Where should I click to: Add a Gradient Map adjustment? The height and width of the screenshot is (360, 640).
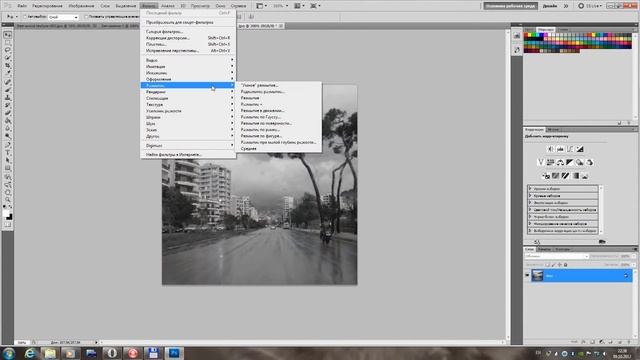pyautogui.click(x=576, y=176)
